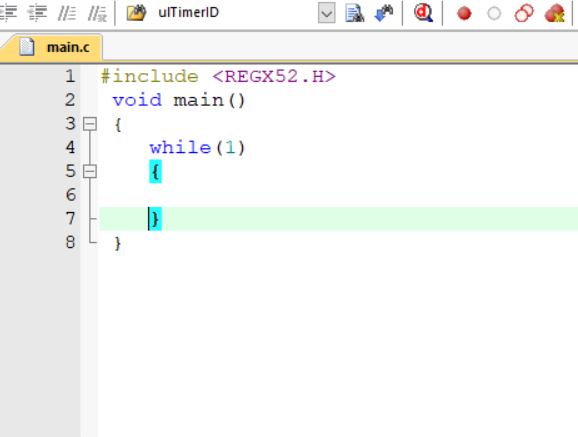Click the Find document binoculars icon
The height and width of the screenshot is (437, 578).
pos(355,13)
